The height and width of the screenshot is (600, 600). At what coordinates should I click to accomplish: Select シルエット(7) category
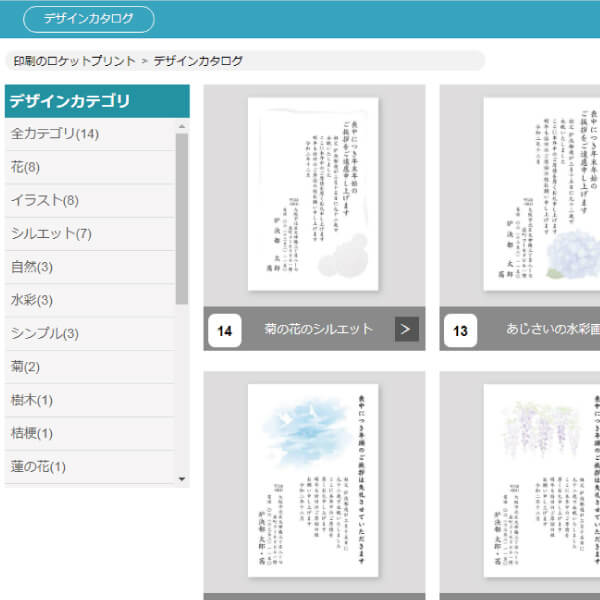tap(90, 234)
